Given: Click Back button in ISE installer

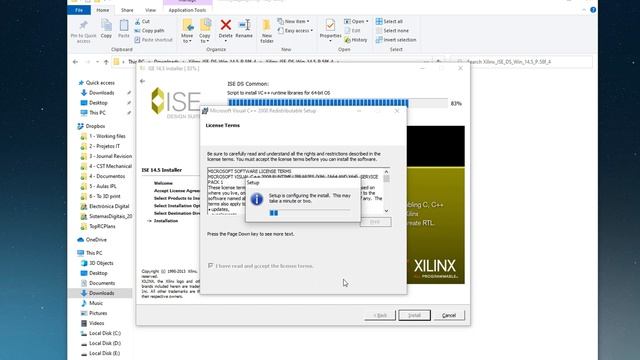Looking at the screenshot, I should (x=380, y=315).
